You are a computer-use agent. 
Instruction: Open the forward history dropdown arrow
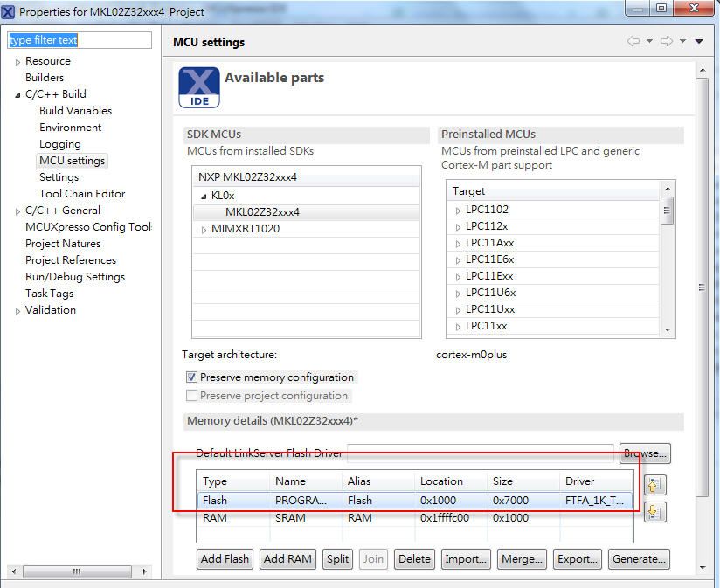point(682,41)
